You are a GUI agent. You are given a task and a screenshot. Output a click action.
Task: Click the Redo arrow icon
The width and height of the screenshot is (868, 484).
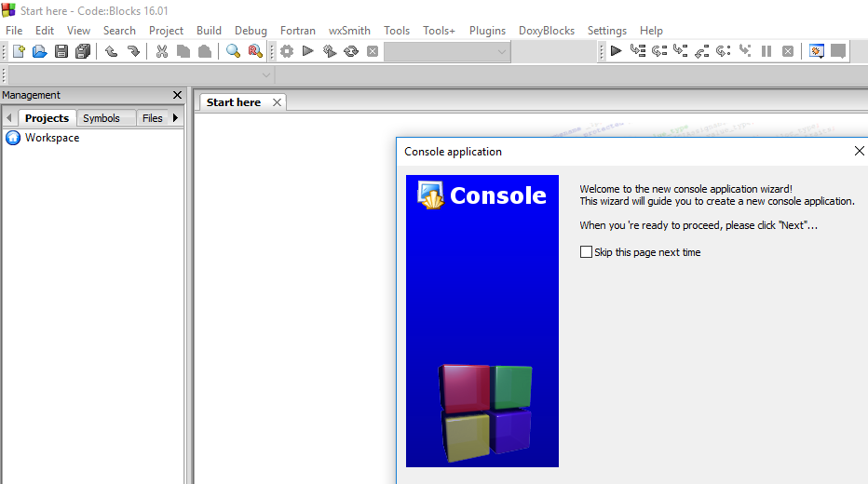[x=133, y=51]
